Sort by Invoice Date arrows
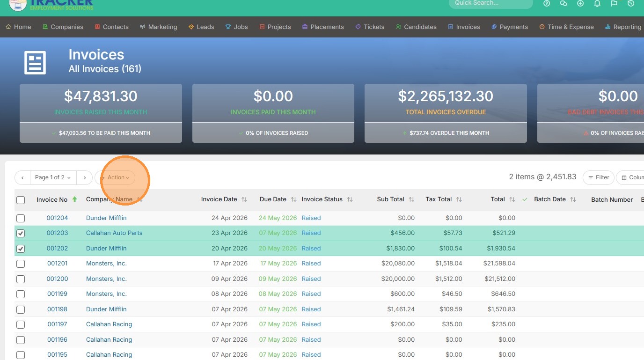 click(244, 199)
